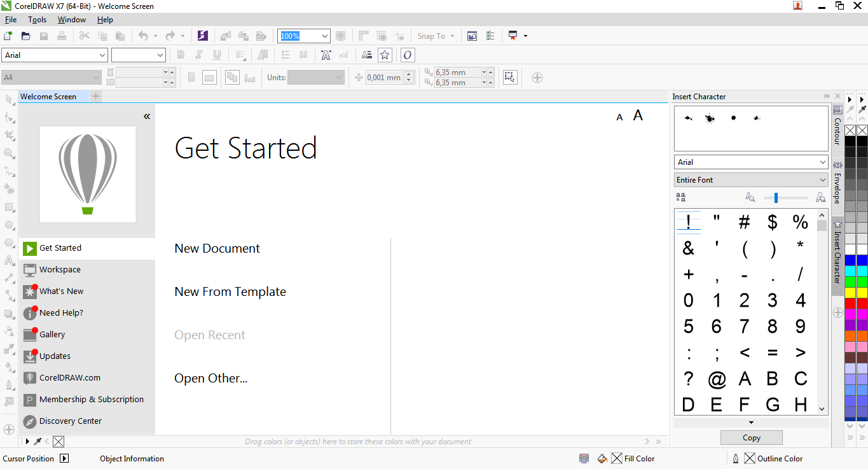Image resolution: width=868 pixels, height=469 pixels.
Task: Open Corel CONNECT search content icon
Action: point(203,36)
